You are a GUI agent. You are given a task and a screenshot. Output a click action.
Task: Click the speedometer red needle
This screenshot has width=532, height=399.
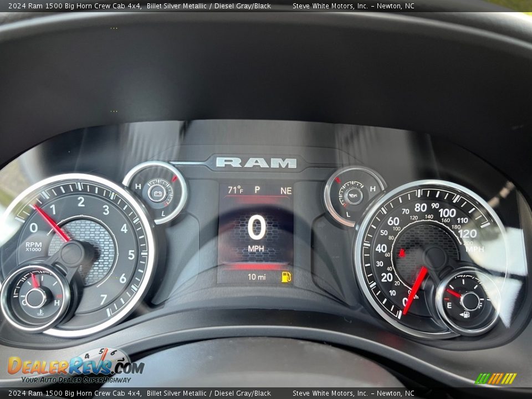[415, 290]
